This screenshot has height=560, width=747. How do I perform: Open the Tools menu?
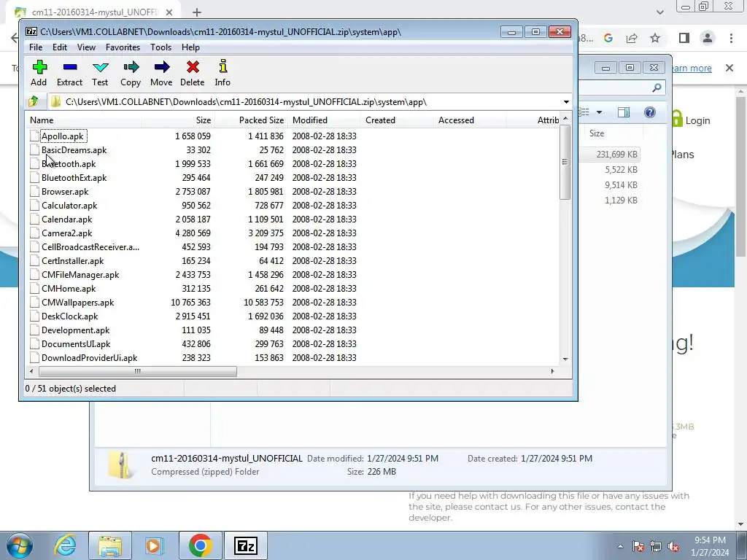pos(160,47)
